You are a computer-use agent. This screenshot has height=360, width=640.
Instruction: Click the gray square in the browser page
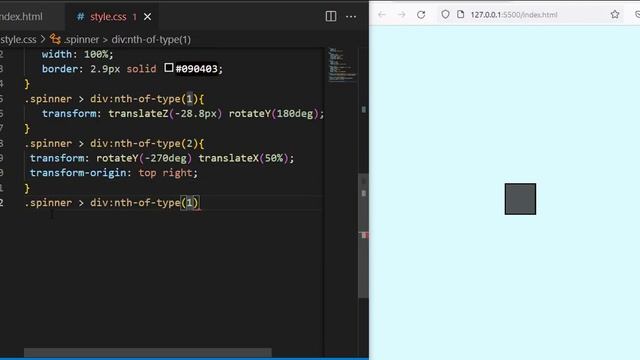pos(520,199)
